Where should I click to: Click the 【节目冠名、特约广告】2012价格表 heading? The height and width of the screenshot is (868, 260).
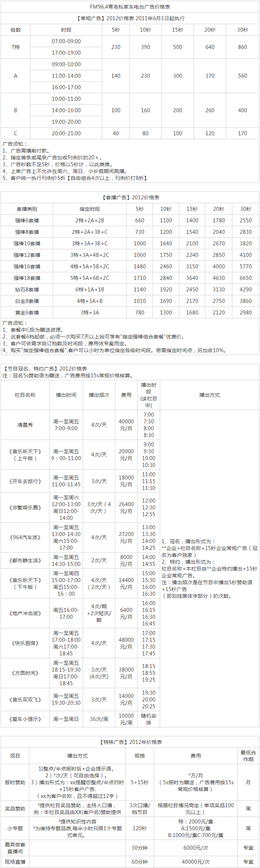pyautogui.click(x=45, y=369)
